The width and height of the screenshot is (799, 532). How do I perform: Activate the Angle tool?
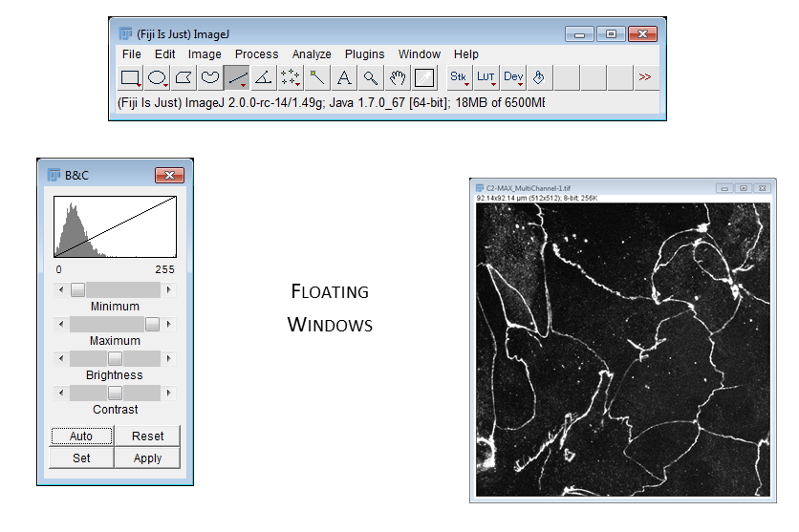coord(264,77)
